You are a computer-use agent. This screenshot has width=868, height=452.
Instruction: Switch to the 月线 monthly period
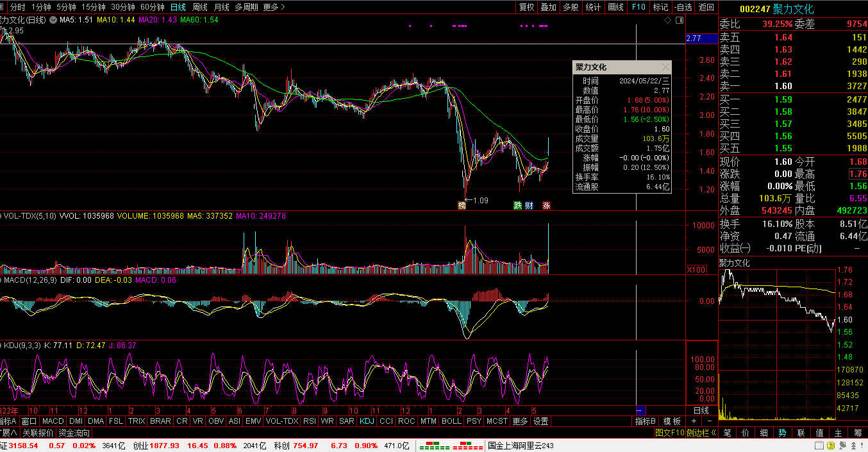point(222,7)
